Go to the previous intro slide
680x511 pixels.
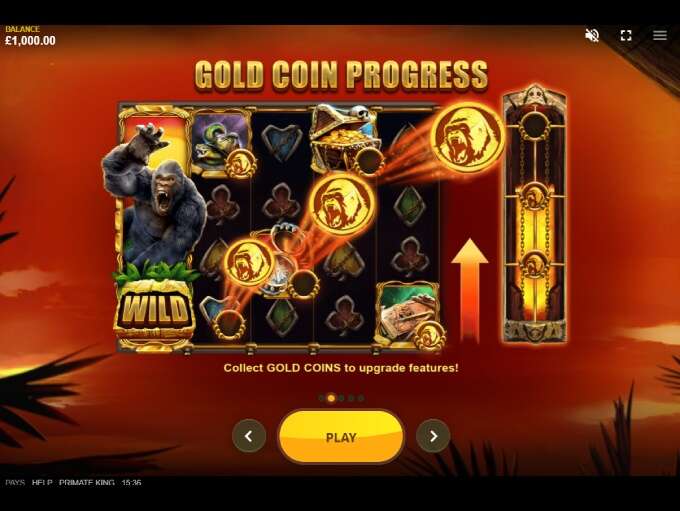point(249,436)
